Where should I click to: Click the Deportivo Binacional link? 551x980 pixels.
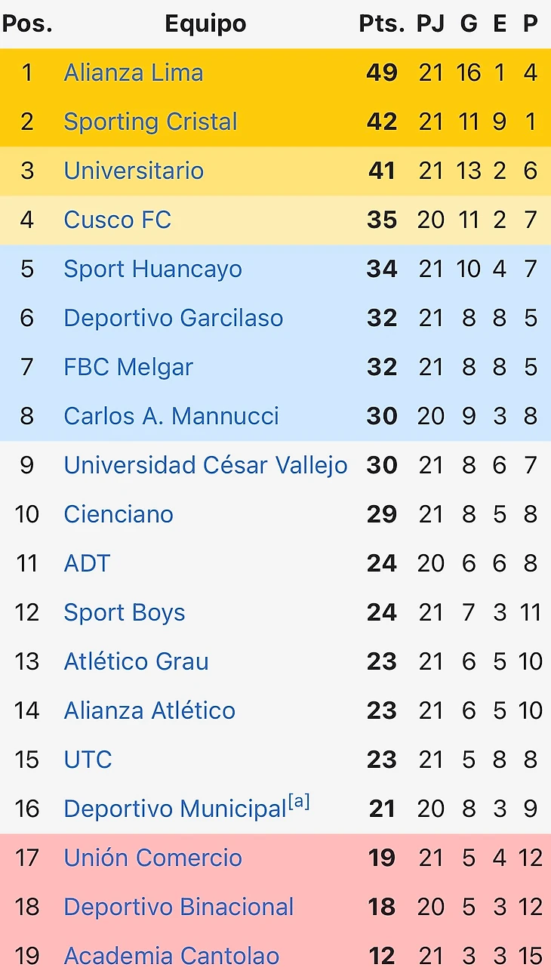coord(178,907)
